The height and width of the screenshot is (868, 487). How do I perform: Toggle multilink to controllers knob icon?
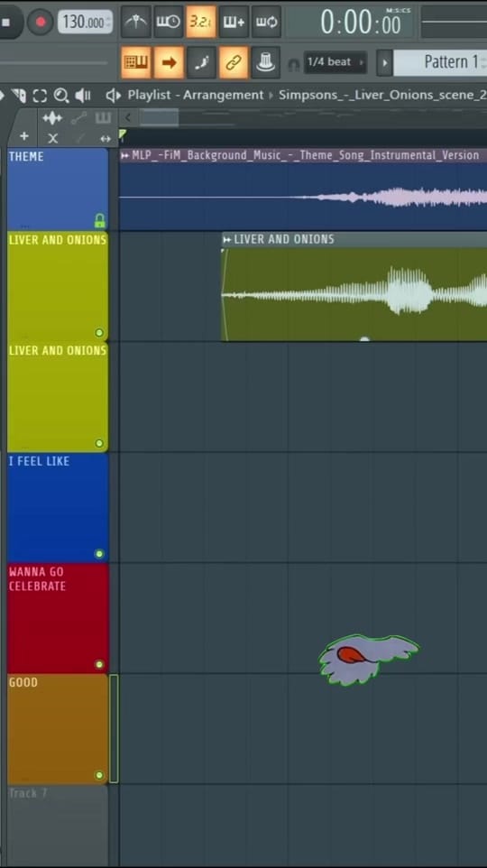(x=266, y=62)
